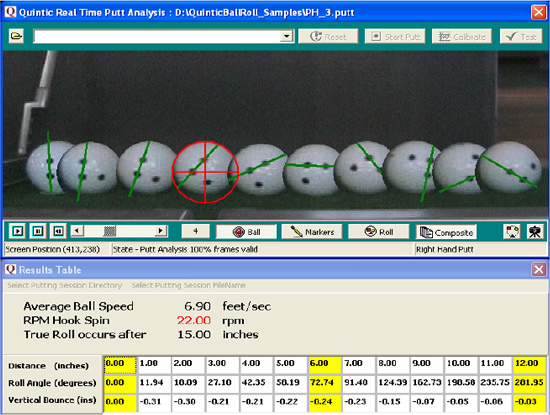The height and width of the screenshot is (415, 550).
Task: Open Select Putting Session Directory menu
Action: pos(65,285)
